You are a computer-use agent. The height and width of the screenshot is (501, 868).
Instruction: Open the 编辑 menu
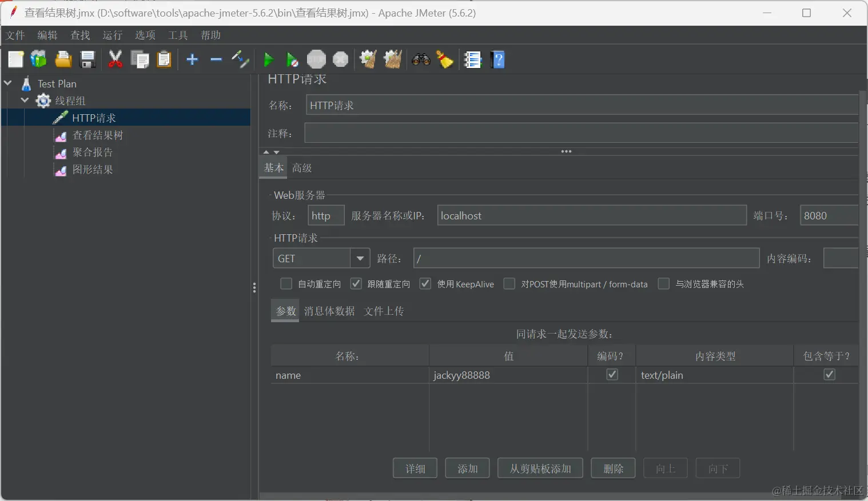point(47,35)
